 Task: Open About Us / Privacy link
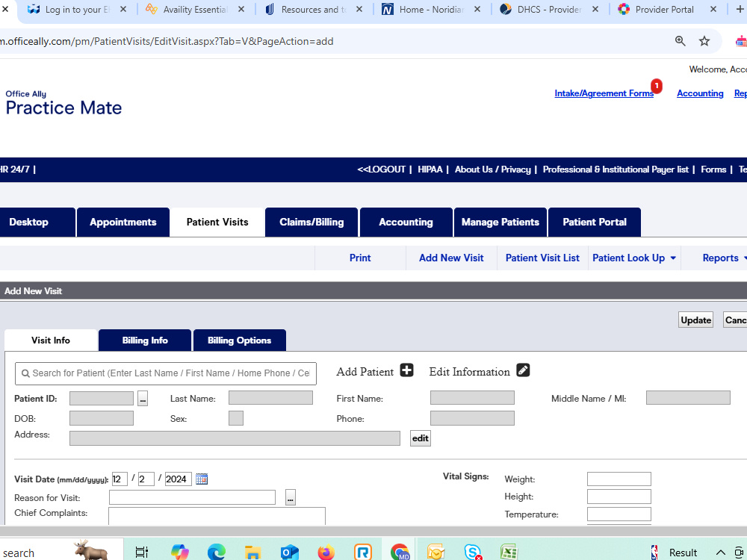coord(492,169)
